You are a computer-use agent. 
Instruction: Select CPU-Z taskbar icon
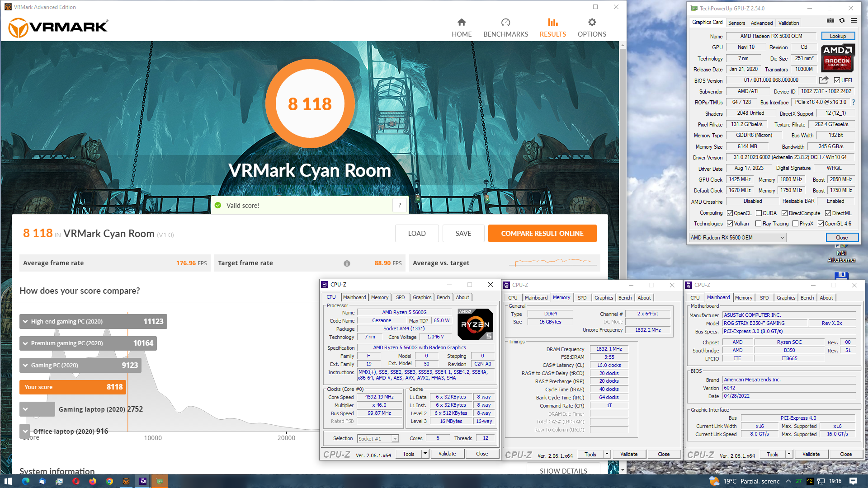pyautogui.click(x=143, y=481)
